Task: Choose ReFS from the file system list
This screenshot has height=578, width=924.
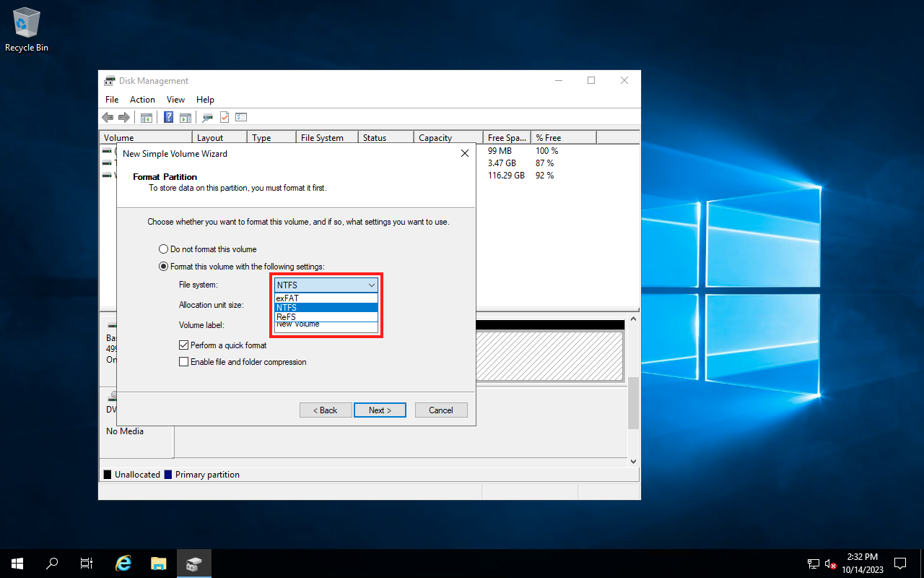Action: tap(326, 316)
